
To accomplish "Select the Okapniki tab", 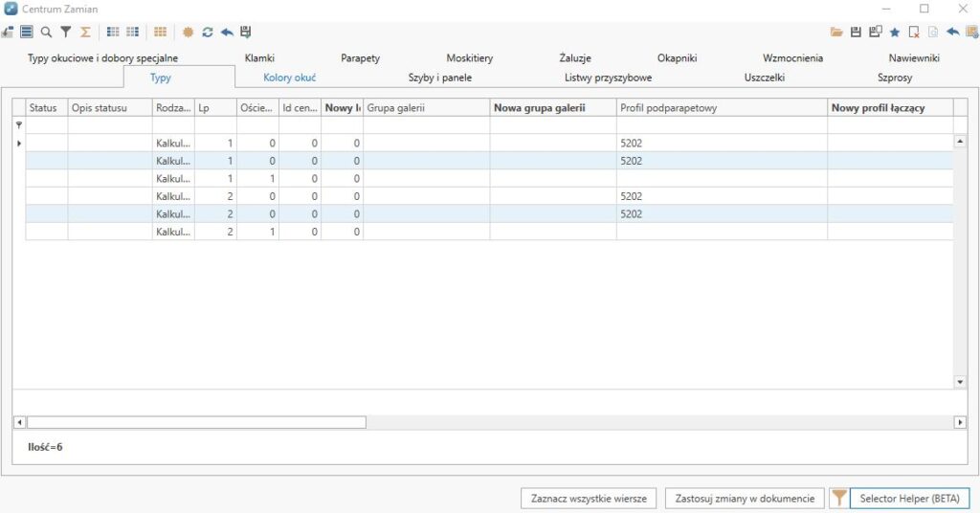I will click(x=677, y=58).
